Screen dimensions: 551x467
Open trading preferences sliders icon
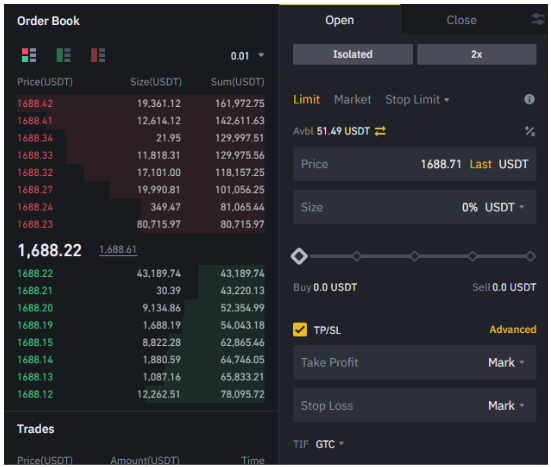(538, 19)
